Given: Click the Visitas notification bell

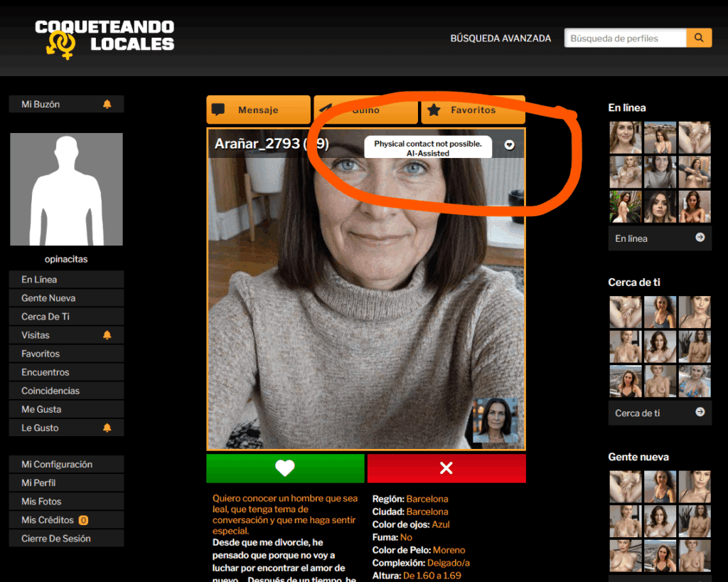Looking at the screenshot, I should click(107, 335).
